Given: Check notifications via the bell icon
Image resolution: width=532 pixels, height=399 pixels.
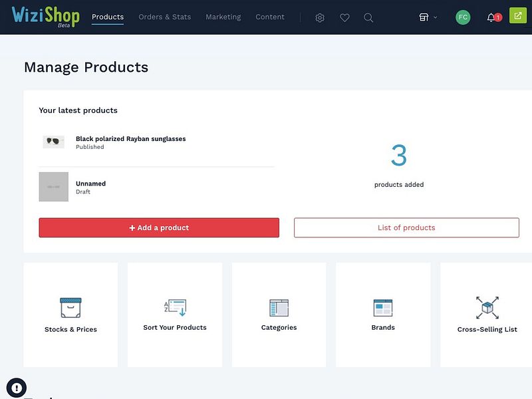Looking at the screenshot, I should click(x=490, y=17).
